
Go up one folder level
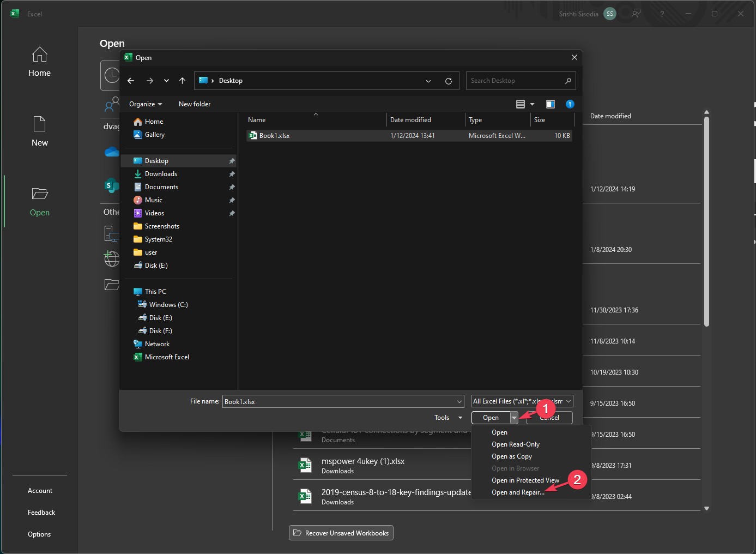183,80
